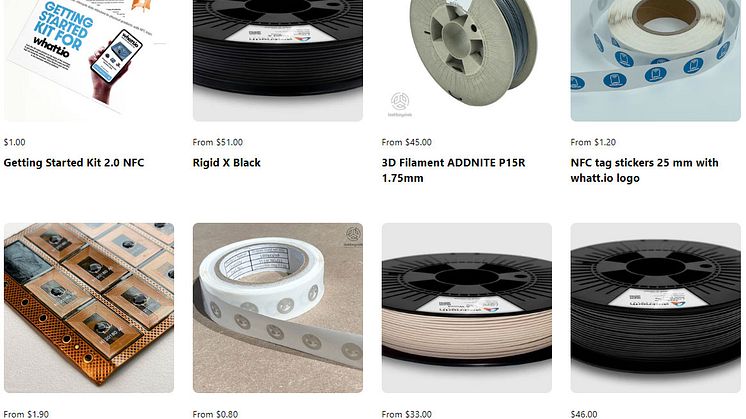Click the Rigid X Black product title
The width and height of the screenshot is (746, 419).
[226, 163]
